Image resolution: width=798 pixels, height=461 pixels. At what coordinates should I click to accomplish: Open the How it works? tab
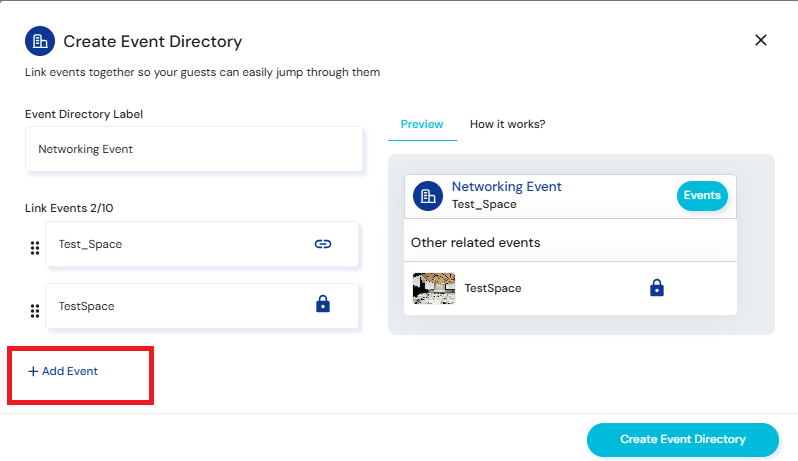(507, 124)
